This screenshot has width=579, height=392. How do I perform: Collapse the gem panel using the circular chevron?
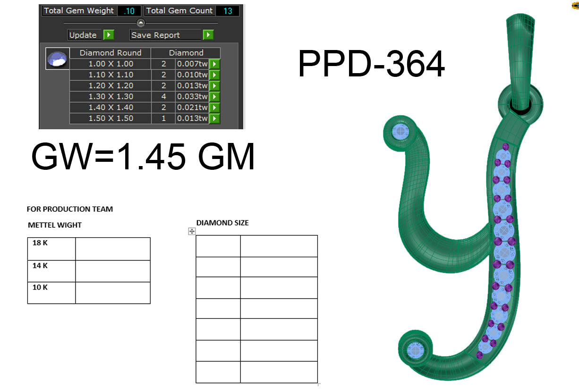(x=139, y=22)
